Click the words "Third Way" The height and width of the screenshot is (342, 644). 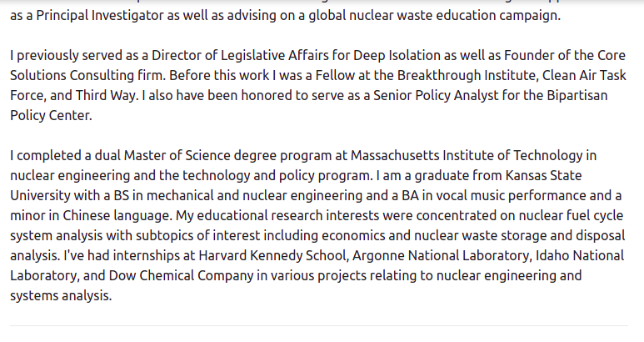pos(106,95)
